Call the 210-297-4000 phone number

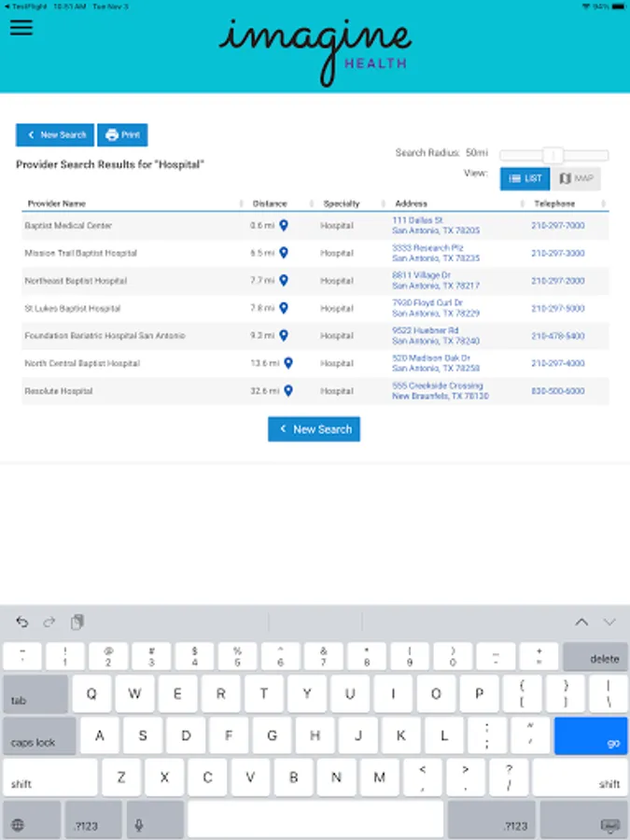(x=558, y=363)
